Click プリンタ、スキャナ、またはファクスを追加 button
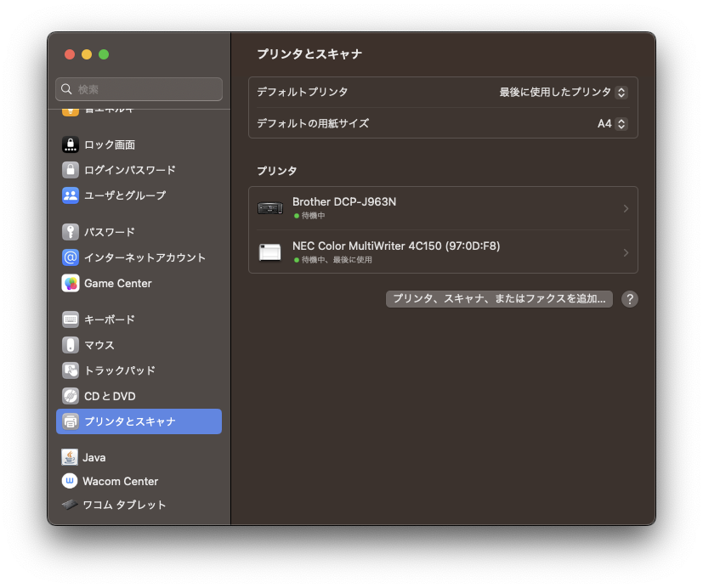This screenshot has width=703, height=588. [x=499, y=299]
